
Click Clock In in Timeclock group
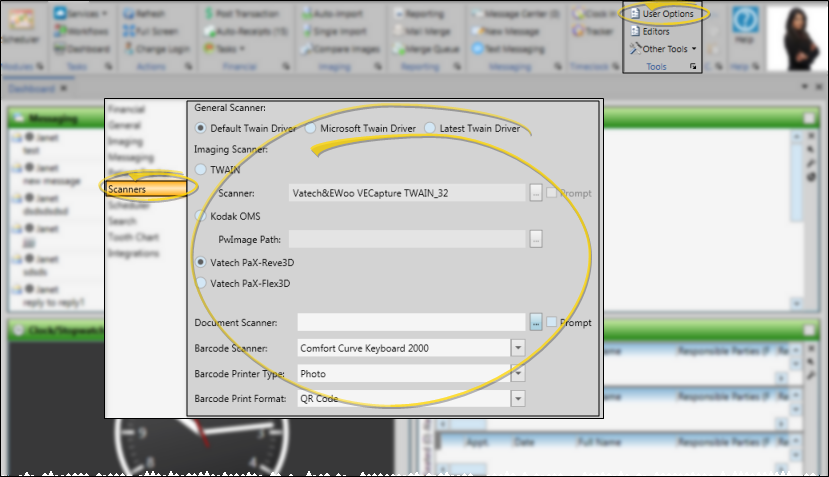[x=594, y=13]
